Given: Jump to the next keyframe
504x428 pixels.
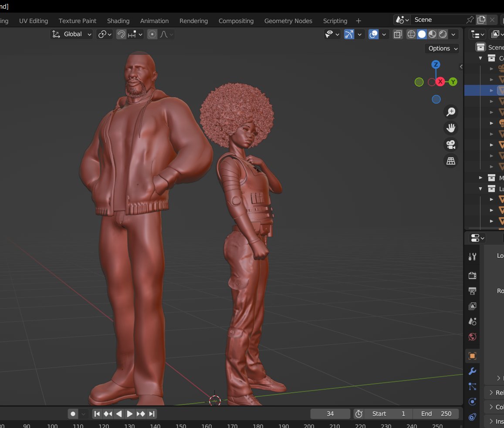Looking at the screenshot, I should click(141, 414).
